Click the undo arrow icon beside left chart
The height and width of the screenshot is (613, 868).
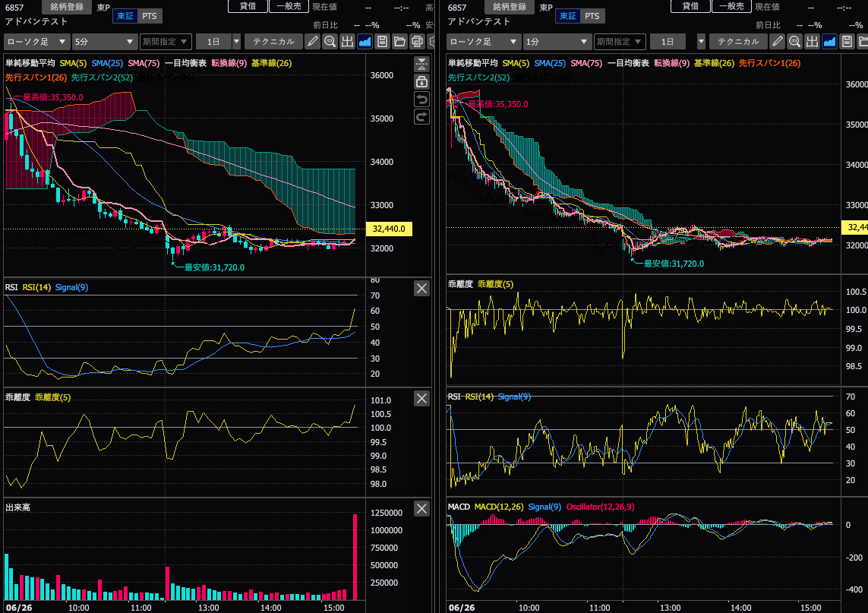coord(421,100)
